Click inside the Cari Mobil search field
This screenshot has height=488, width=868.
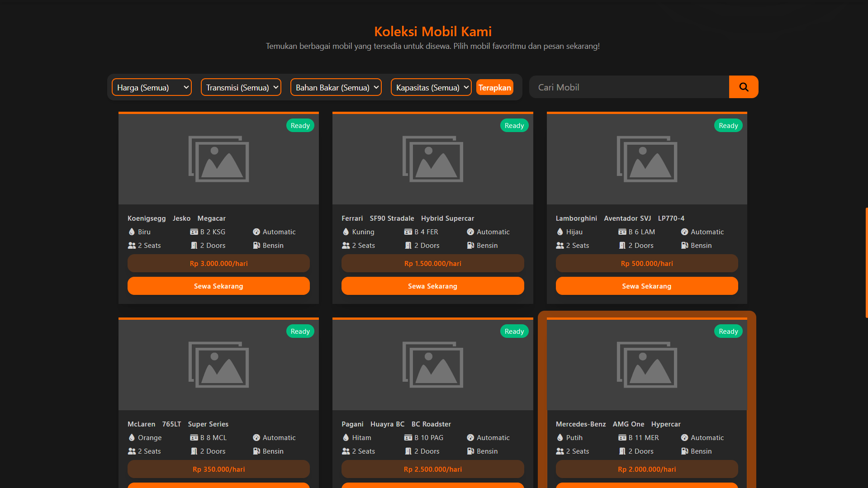point(629,87)
